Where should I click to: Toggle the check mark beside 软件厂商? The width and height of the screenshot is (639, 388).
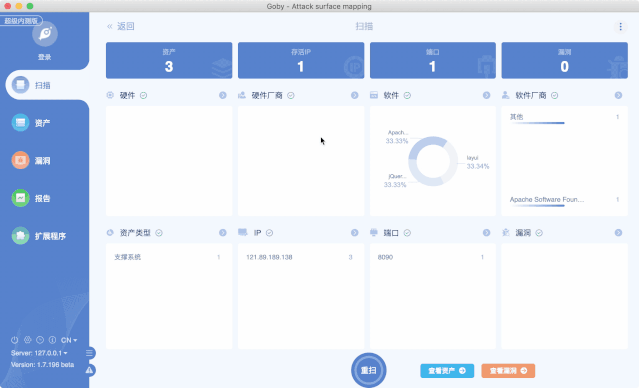(x=555, y=95)
